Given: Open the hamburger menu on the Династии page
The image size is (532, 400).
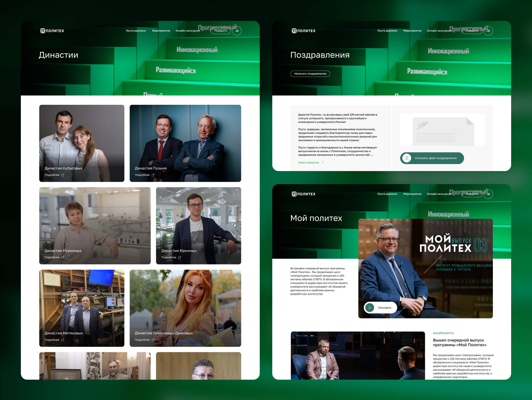Looking at the screenshot, I should pos(237,31).
